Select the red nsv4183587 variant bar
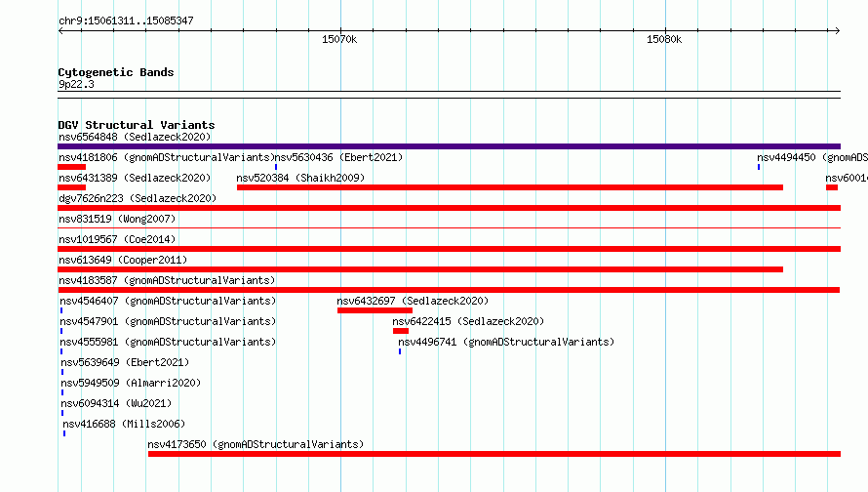 tap(449, 290)
